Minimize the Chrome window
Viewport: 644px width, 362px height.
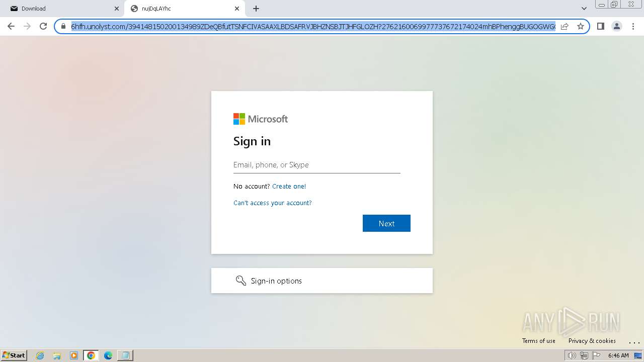coord(602,5)
